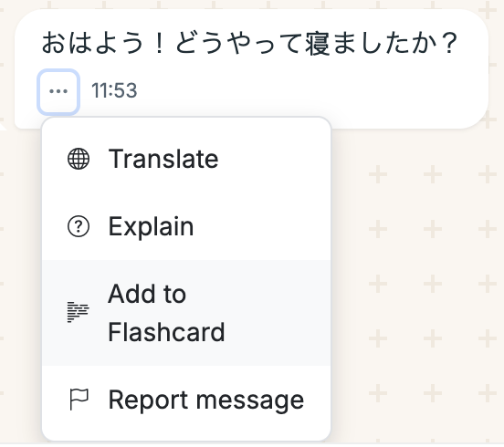Select Translate from the message menu
This screenshot has width=504, height=447.
click(x=186, y=159)
